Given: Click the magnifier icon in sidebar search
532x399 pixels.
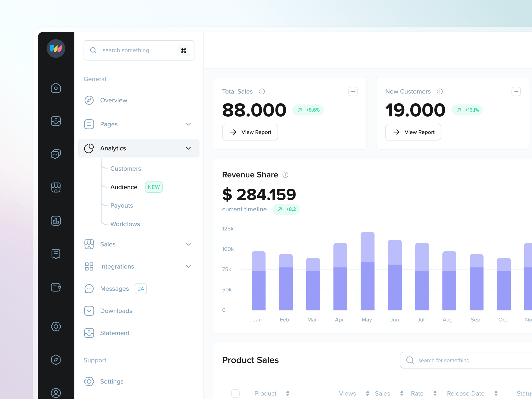Looking at the screenshot, I should click(93, 50).
